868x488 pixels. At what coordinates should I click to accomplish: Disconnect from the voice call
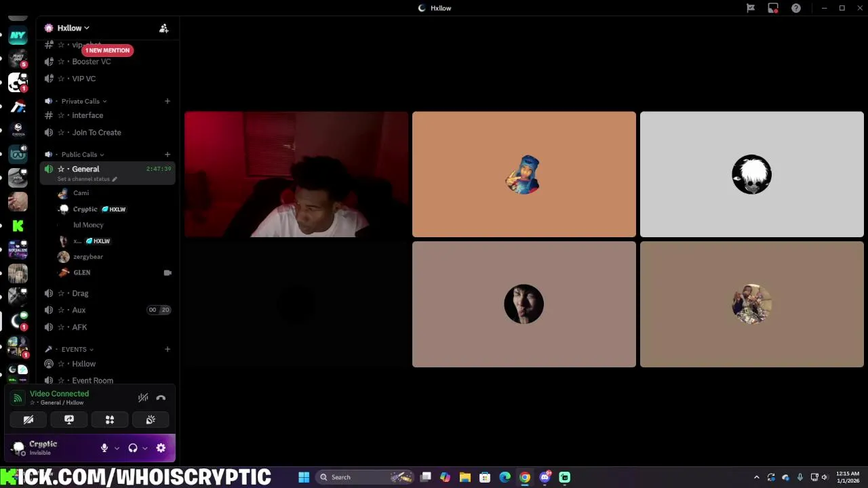pos(161,398)
